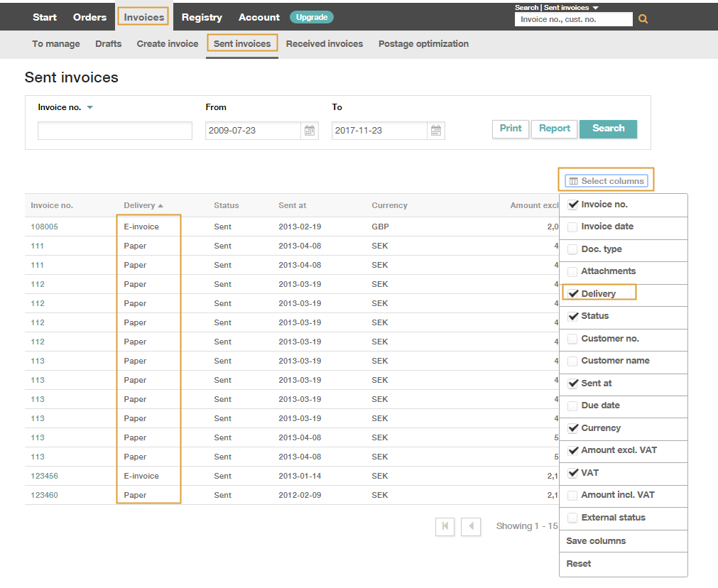Image resolution: width=718 pixels, height=588 pixels.
Task: Click the Print button
Action: [511, 129]
